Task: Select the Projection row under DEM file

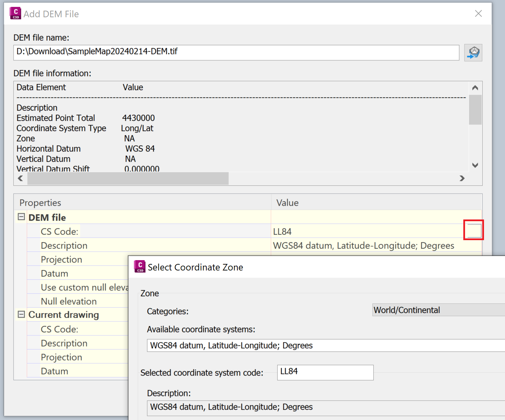Action: (x=78, y=259)
